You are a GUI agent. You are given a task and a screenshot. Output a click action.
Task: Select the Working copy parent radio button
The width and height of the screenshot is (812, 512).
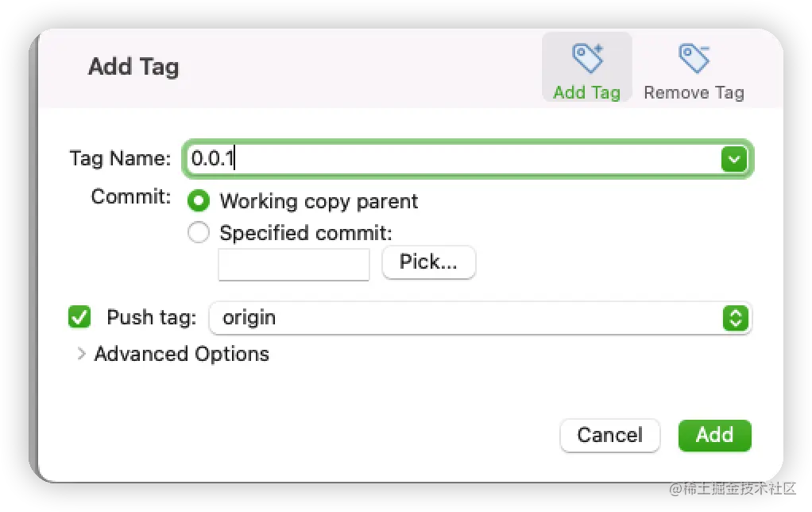[198, 201]
